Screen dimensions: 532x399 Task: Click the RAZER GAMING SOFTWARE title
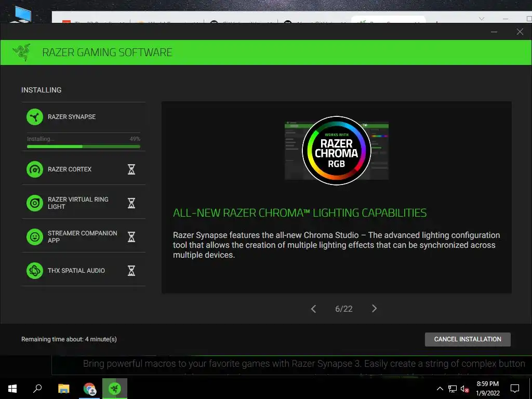pos(107,52)
